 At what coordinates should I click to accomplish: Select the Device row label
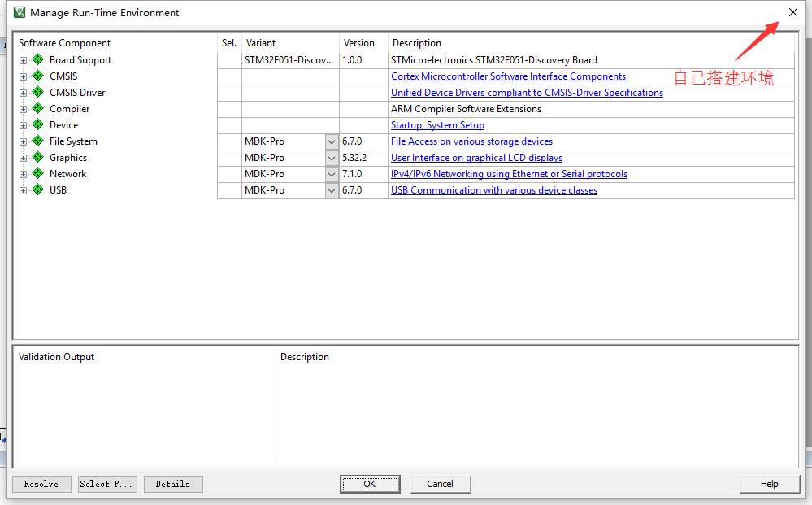pyautogui.click(x=63, y=124)
